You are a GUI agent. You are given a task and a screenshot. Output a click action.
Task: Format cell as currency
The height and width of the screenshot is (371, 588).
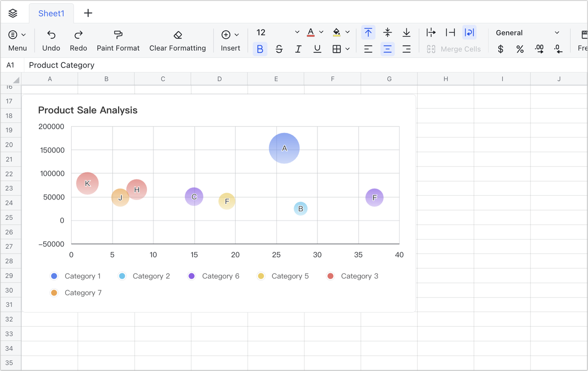coord(501,49)
